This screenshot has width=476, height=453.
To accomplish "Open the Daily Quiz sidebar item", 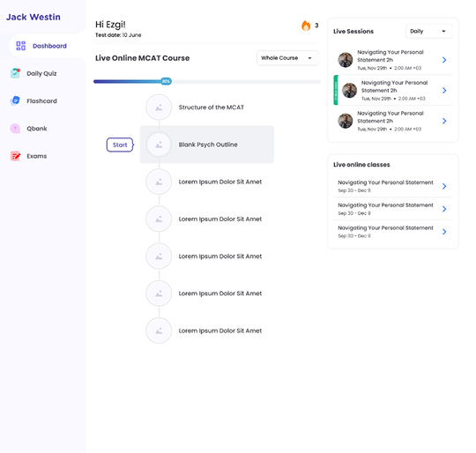I will 33,73.
